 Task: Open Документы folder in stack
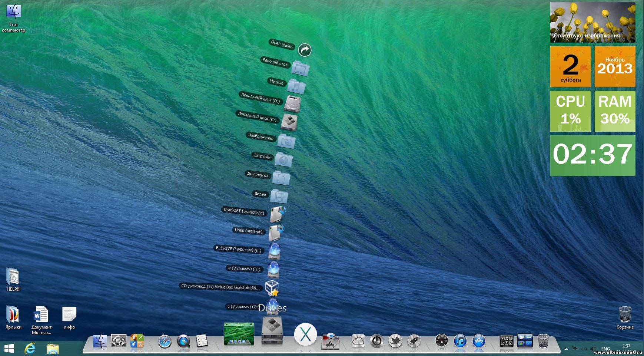(x=281, y=178)
